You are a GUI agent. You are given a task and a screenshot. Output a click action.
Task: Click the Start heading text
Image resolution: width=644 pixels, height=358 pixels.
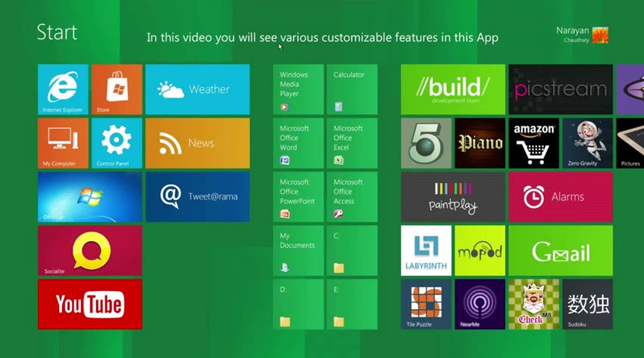point(57,32)
